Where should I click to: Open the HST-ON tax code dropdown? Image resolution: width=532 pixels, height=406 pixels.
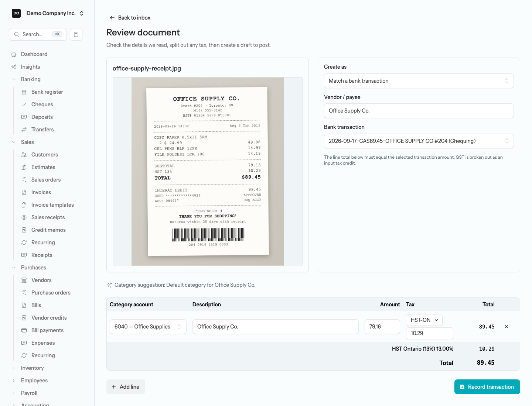tap(424, 320)
